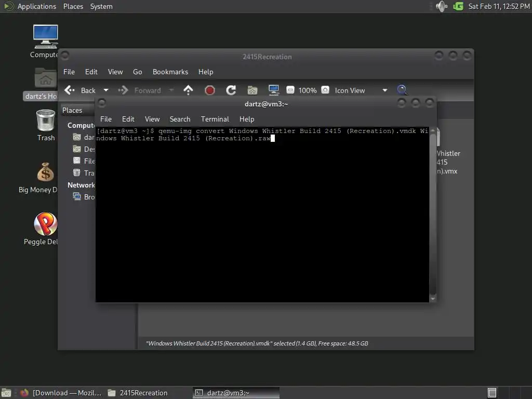
Task: Click terminal scrollbar down arrow
Action: coord(433,299)
